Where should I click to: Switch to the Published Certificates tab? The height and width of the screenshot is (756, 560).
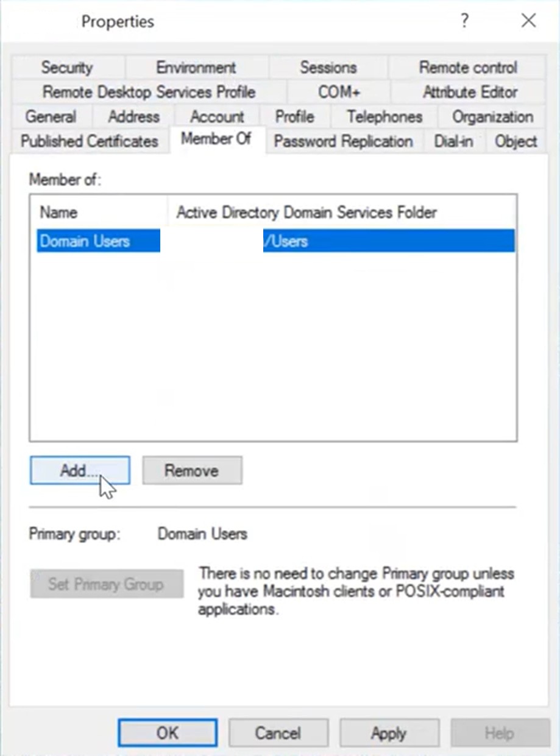(89, 141)
